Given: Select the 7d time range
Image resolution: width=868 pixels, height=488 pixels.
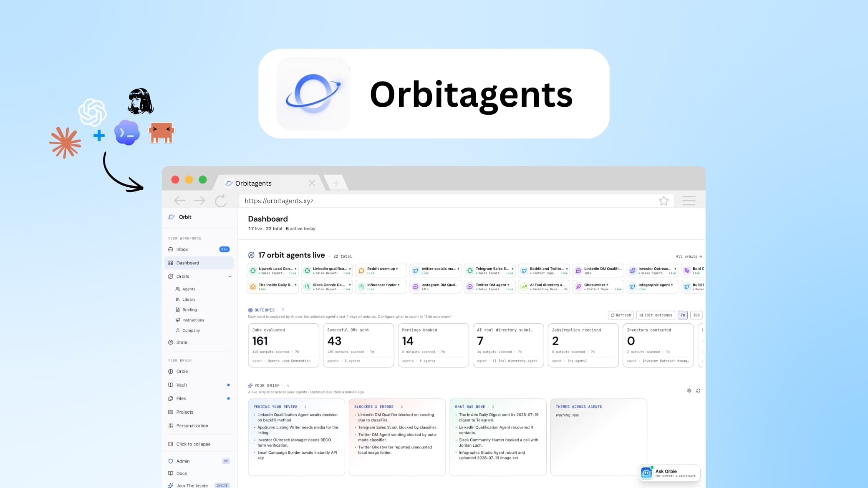Looking at the screenshot, I should pos(683,315).
